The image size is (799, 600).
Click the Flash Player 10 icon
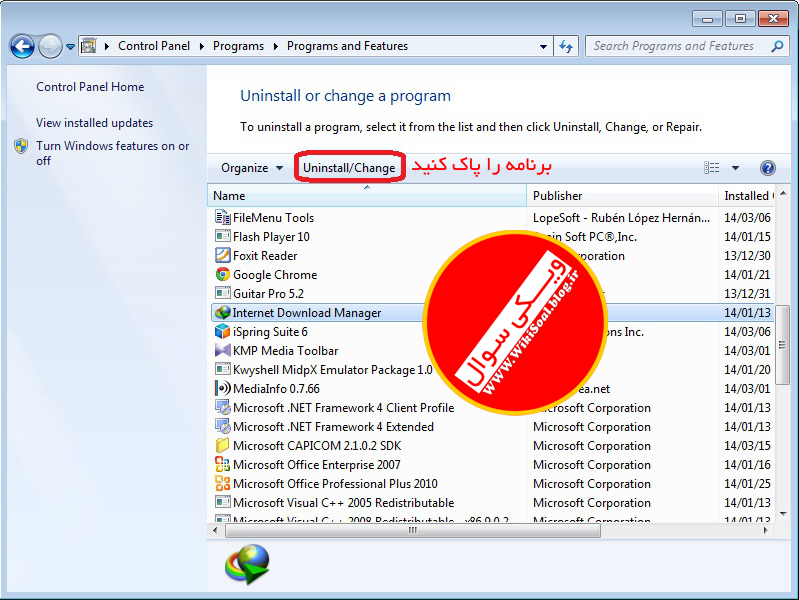(x=222, y=236)
